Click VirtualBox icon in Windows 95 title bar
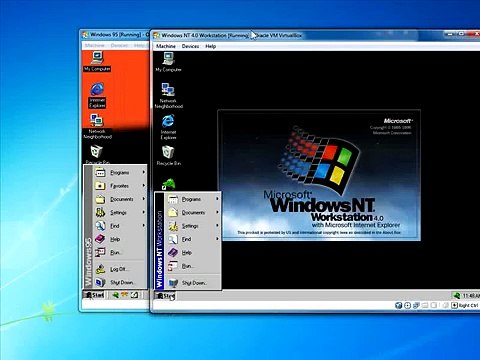Screen dimensions: 480x360 click(x=85, y=35)
